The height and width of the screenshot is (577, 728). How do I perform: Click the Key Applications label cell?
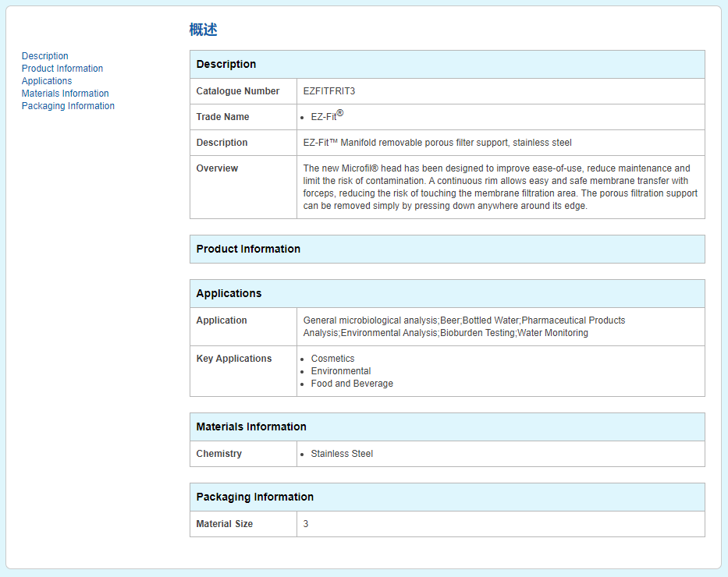tap(243, 371)
